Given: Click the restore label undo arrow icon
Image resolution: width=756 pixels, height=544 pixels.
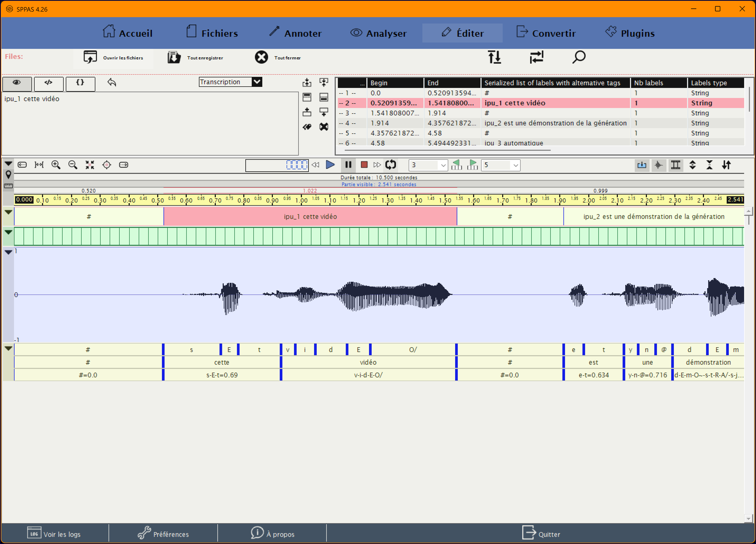Looking at the screenshot, I should tap(112, 82).
